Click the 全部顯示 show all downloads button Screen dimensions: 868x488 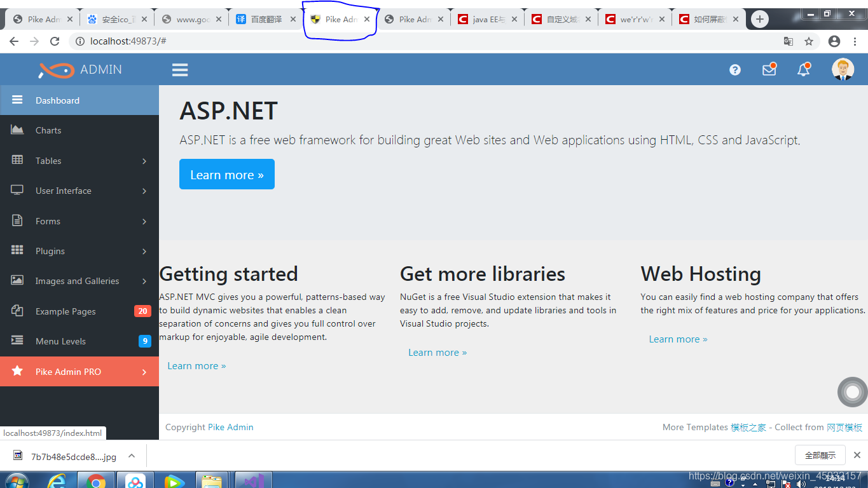click(x=820, y=456)
